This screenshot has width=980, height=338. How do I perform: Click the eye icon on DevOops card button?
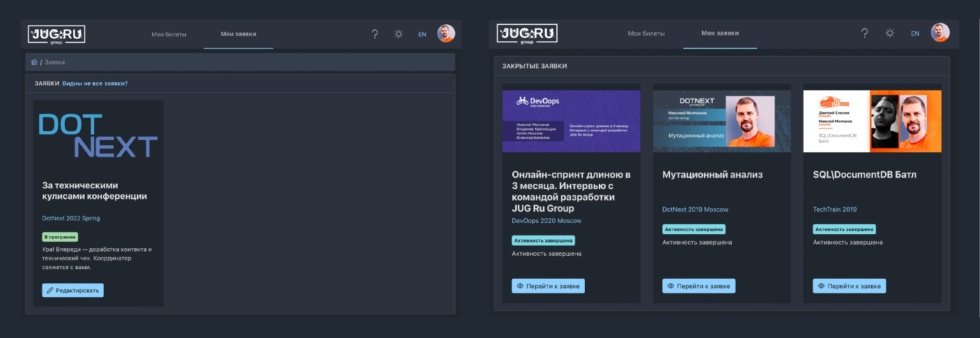tap(520, 286)
